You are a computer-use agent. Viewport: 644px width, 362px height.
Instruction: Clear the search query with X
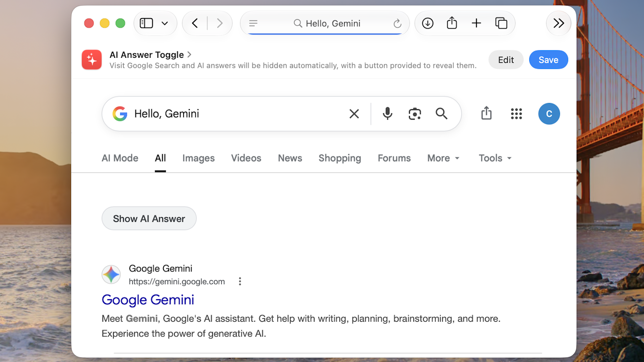point(354,114)
